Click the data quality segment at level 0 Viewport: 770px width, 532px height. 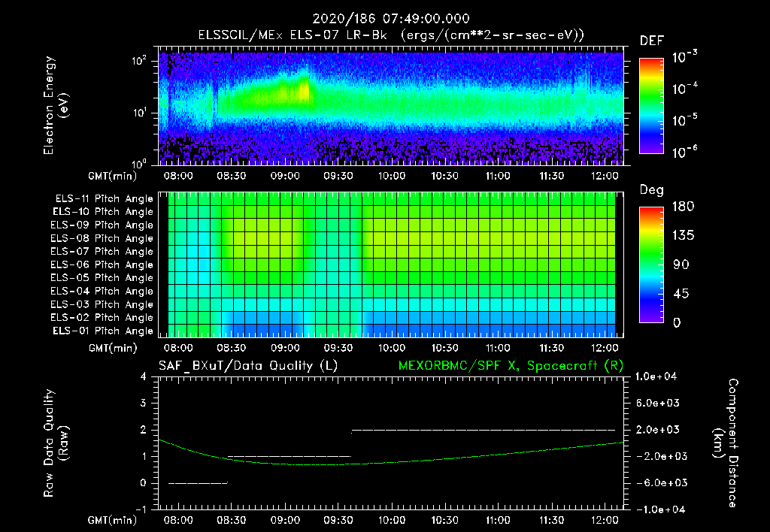[198, 483]
